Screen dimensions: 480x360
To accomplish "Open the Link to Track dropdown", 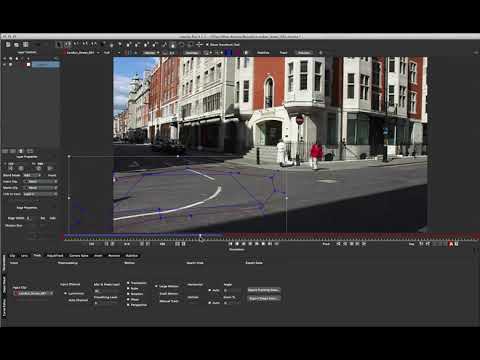I will (x=40, y=194).
